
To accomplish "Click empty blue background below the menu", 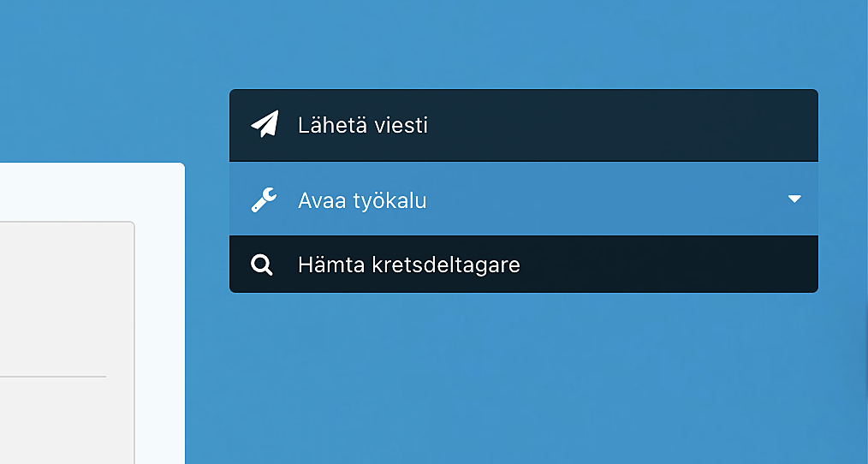I will (524, 377).
